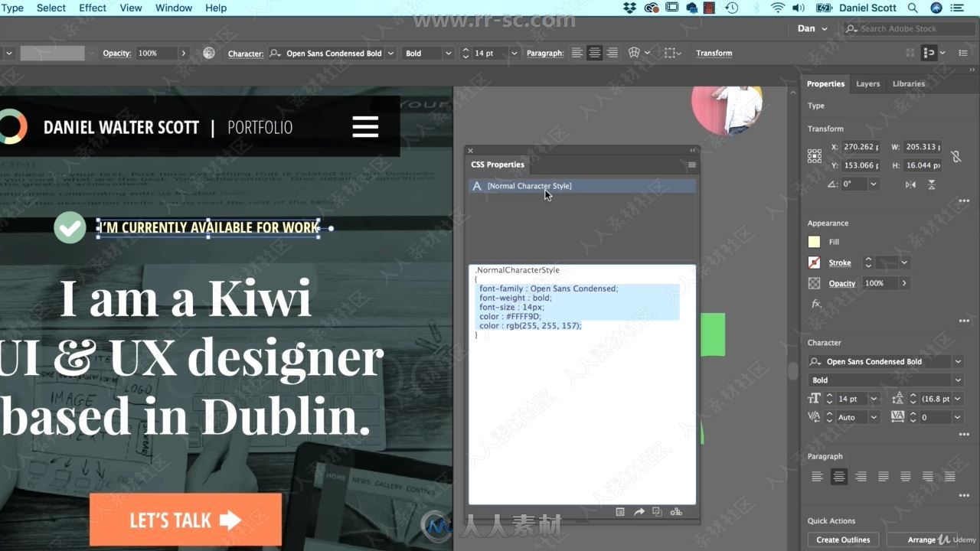Open the Help menu
This screenshot has height=551, width=980.
tap(216, 8)
